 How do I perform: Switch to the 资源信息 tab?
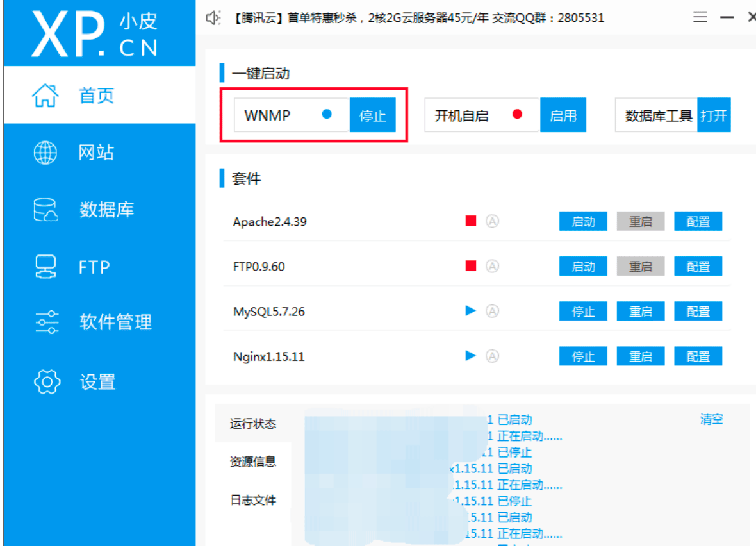click(x=253, y=462)
